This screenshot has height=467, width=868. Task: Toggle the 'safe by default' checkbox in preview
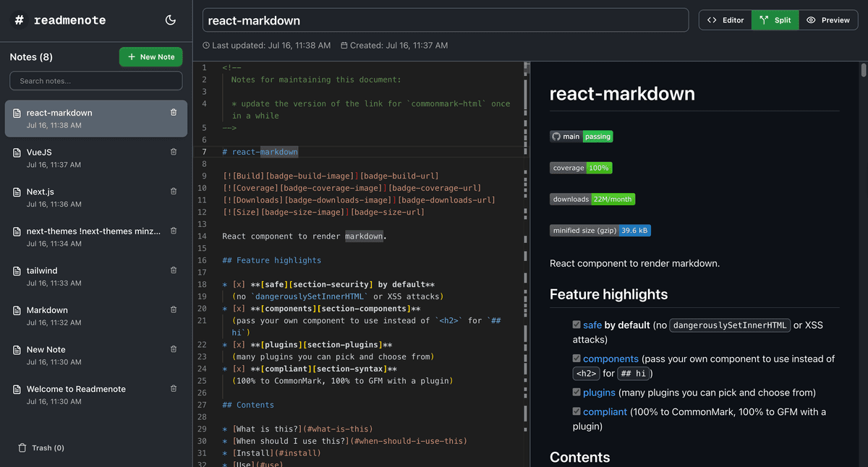(x=576, y=325)
